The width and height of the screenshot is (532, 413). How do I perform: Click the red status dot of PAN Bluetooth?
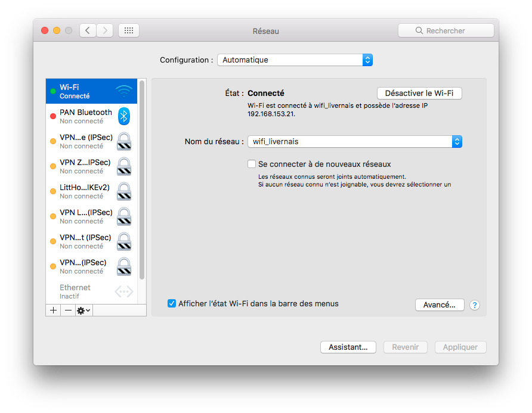pos(53,116)
